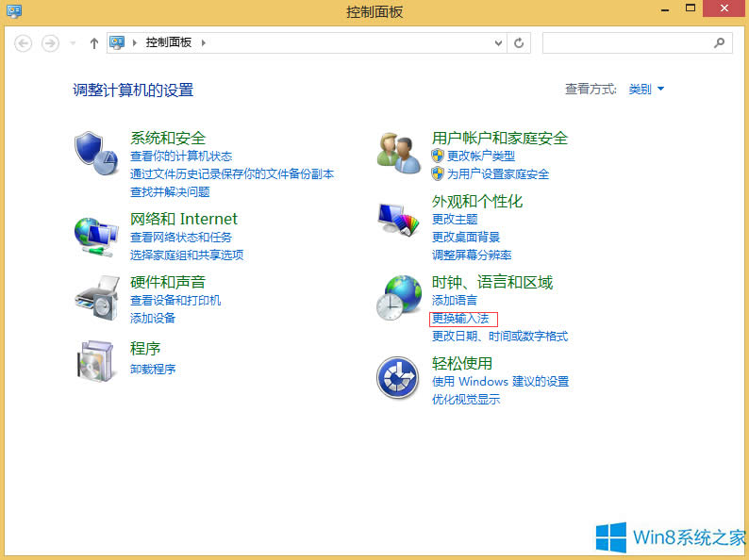
Task: Click the refresh button in address bar
Action: [520, 42]
